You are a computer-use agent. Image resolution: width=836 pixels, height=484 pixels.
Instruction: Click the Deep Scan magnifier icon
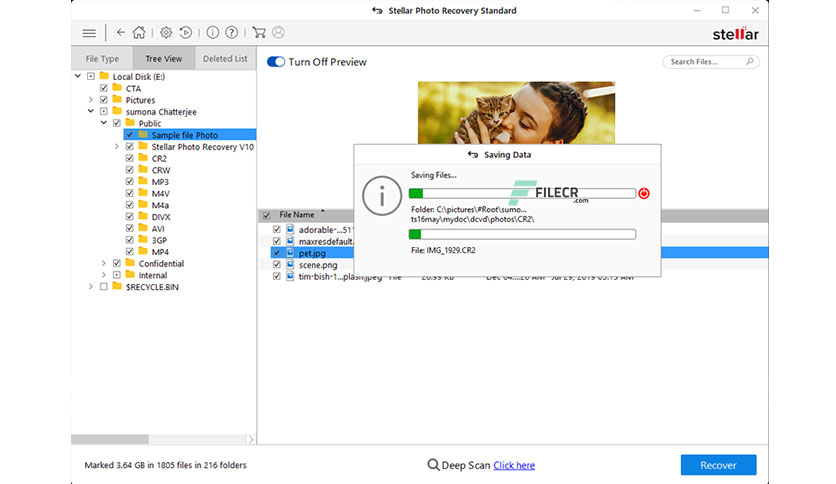pyautogui.click(x=433, y=465)
